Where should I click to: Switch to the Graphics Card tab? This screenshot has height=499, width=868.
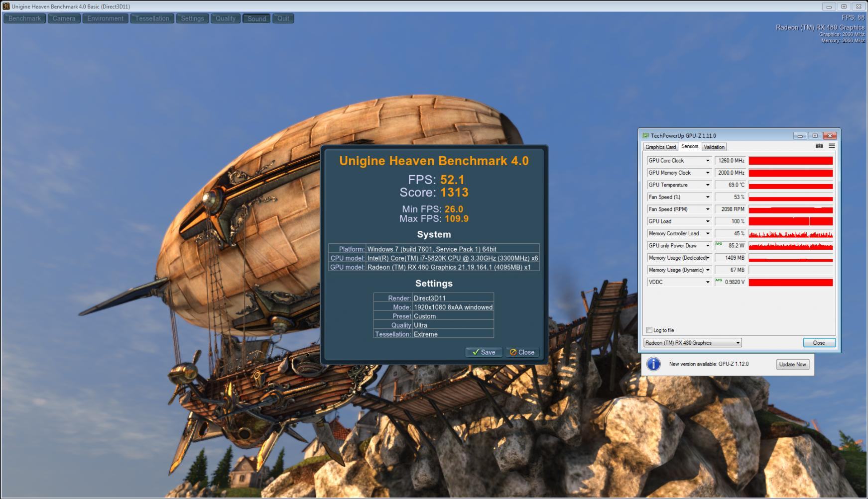(x=660, y=147)
